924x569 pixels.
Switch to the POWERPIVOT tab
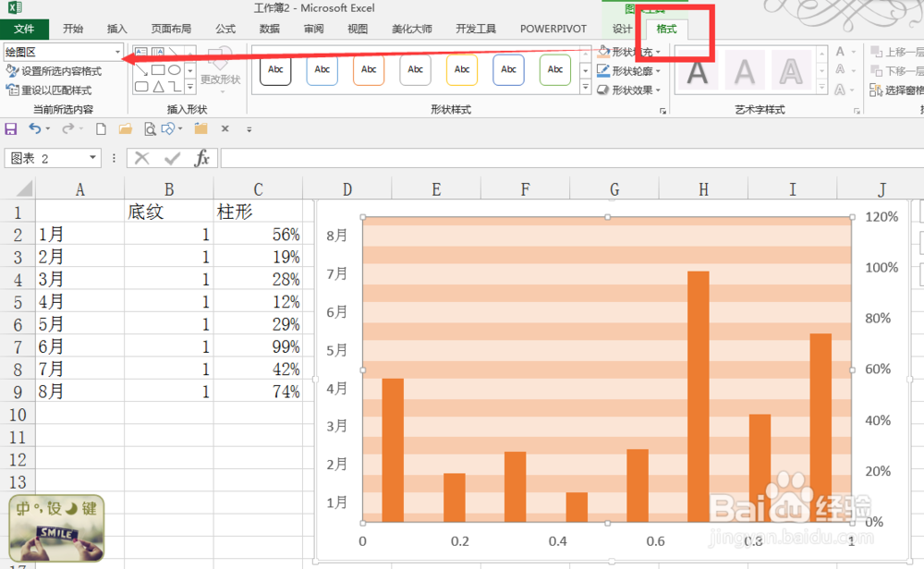(553, 29)
